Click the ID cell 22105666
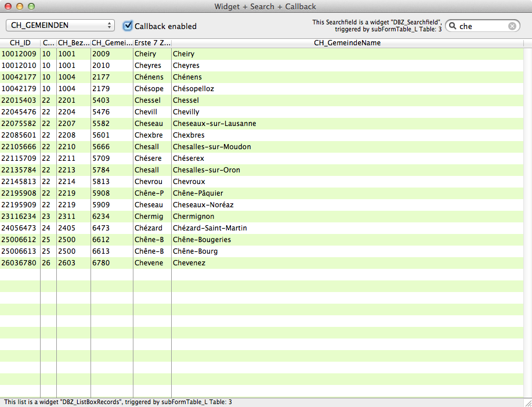This screenshot has height=407, width=532. pyautogui.click(x=19, y=147)
